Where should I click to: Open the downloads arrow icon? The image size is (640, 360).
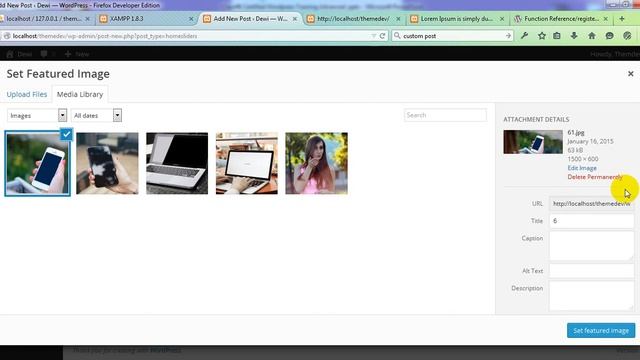(x=574, y=36)
